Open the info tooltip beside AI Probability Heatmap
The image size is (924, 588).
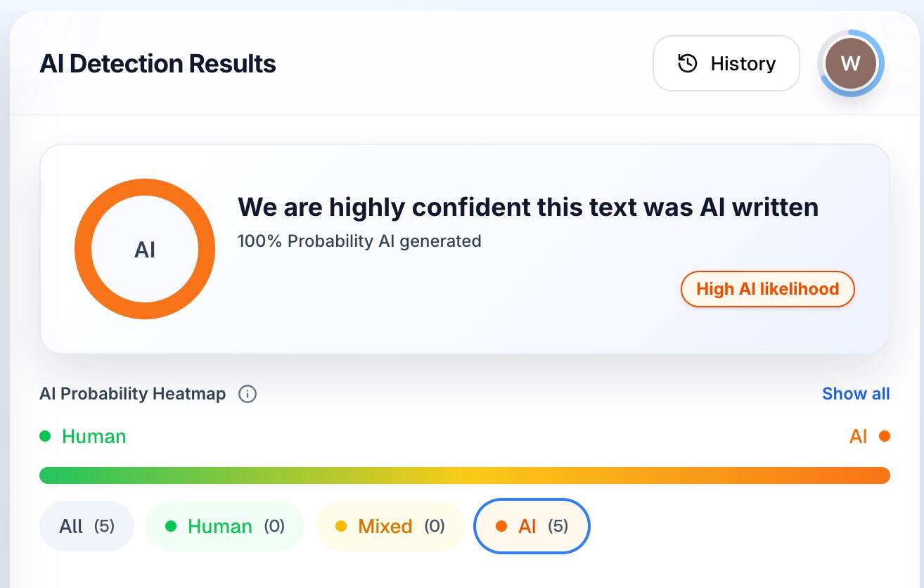coord(246,395)
